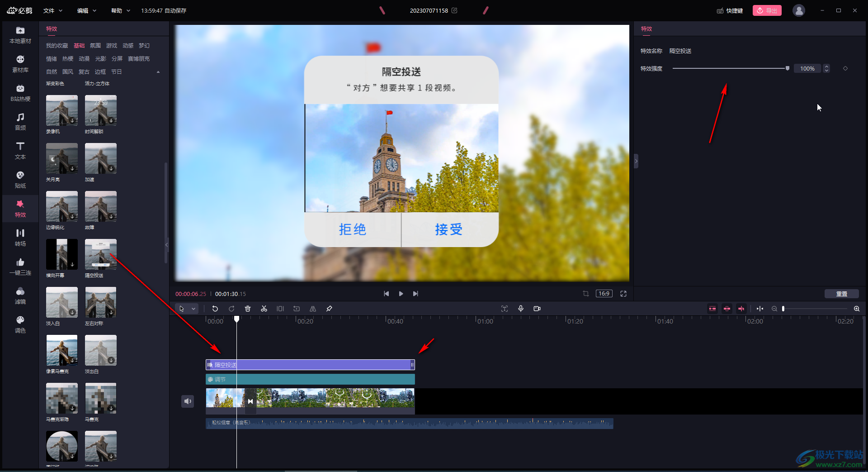The height and width of the screenshot is (472, 868).
Task: Open the 滤镜 filters panel
Action: coord(20,296)
